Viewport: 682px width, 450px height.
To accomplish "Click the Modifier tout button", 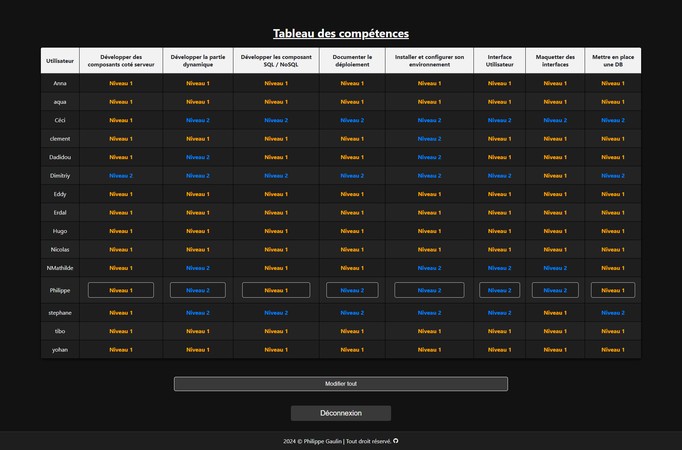I will (341, 383).
